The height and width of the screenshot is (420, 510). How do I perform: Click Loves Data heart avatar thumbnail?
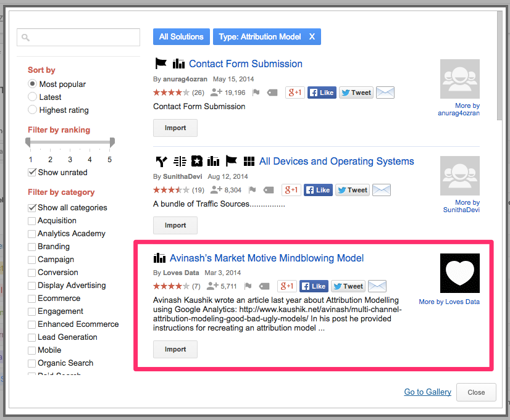(x=460, y=273)
